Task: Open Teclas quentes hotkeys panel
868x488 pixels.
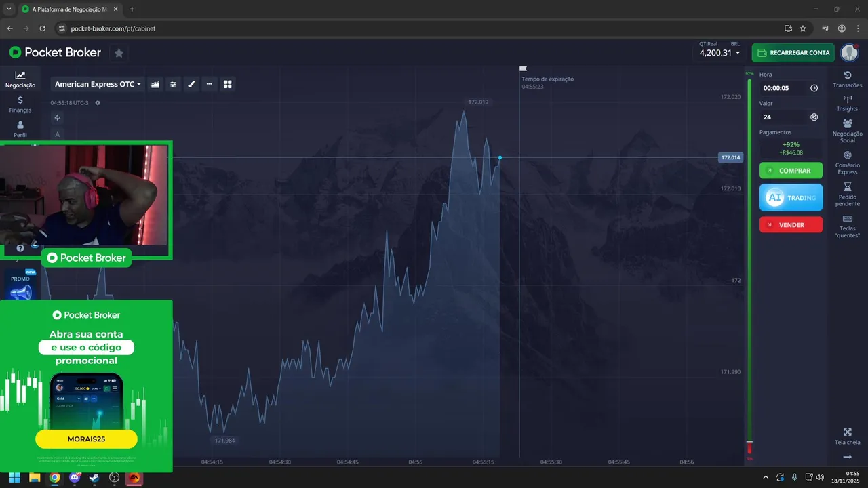Action: point(848,226)
